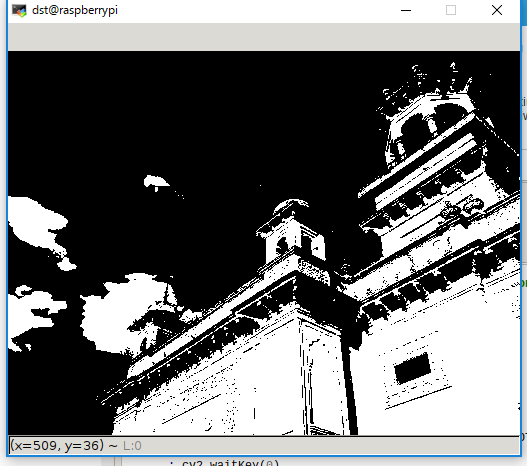527x466 pixels.
Task: Click the empty gray toolbar strip
Action: [x=264, y=37]
